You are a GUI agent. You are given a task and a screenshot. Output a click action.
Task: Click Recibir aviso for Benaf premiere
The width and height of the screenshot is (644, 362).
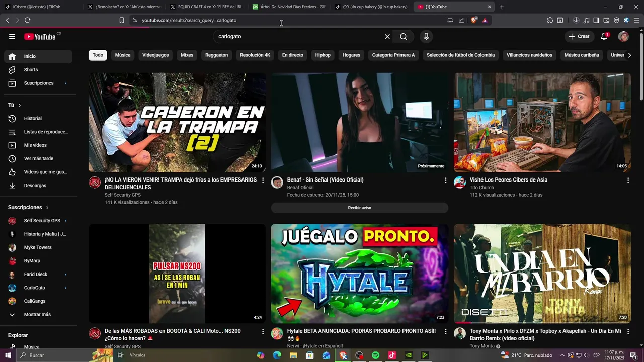pyautogui.click(x=360, y=208)
